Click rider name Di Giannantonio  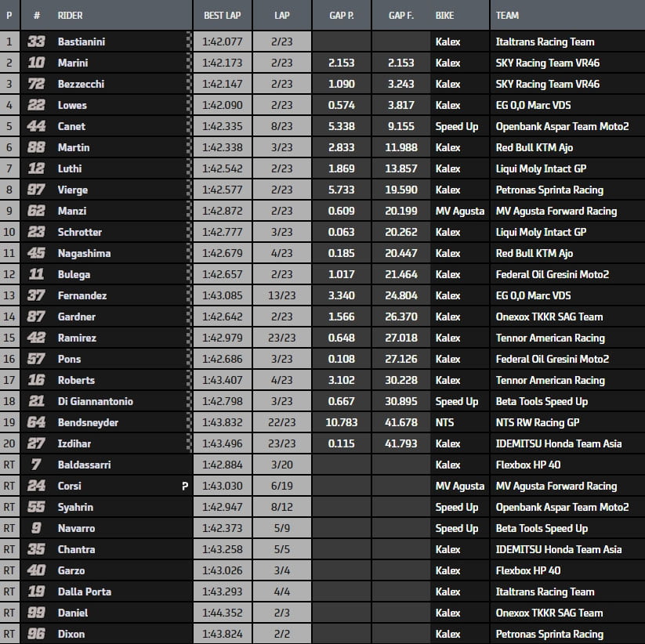(x=95, y=401)
